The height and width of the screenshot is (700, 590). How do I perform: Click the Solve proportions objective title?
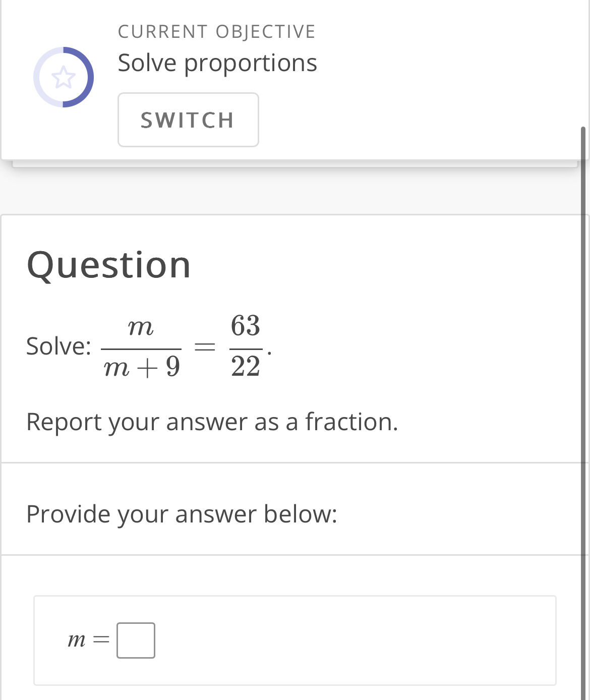tap(217, 63)
